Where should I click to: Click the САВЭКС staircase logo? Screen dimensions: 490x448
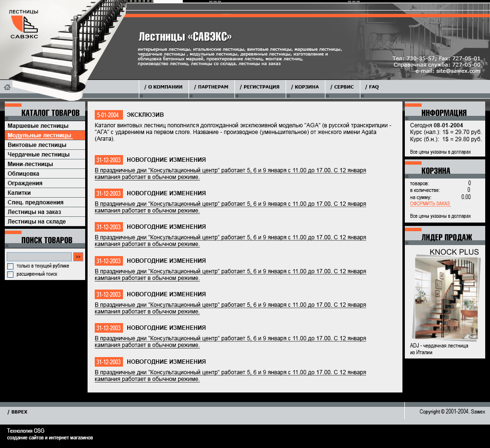[x=24, y=24]
